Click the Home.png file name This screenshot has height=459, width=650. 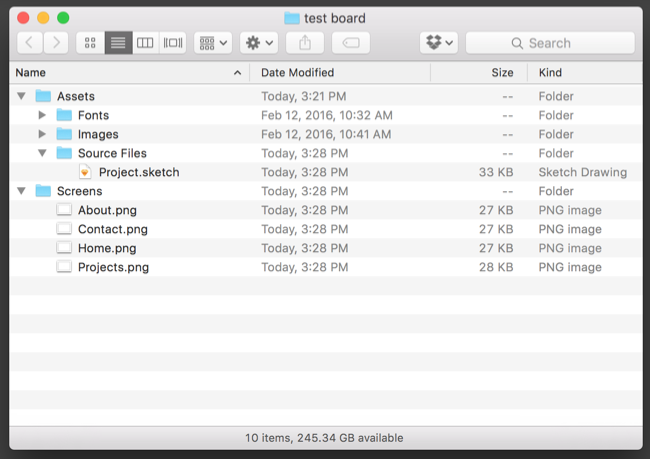[x=107, y=248]
